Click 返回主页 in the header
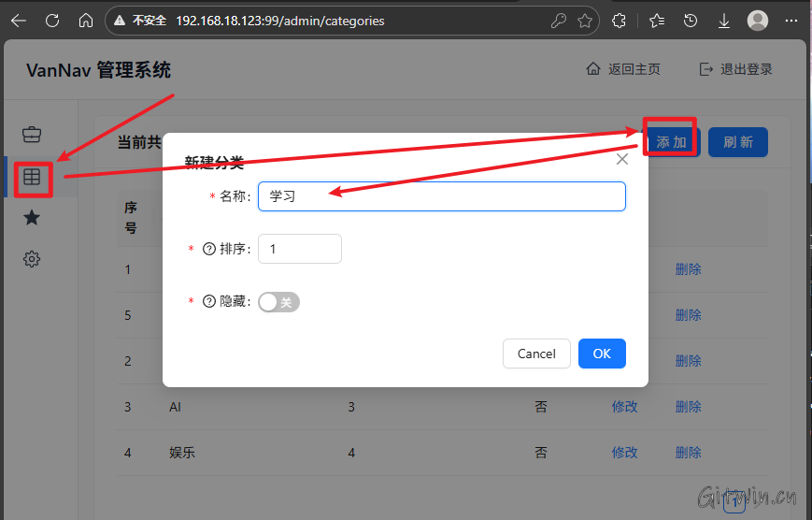The height and width of the screenshot is (520, 812). [623, 69]
